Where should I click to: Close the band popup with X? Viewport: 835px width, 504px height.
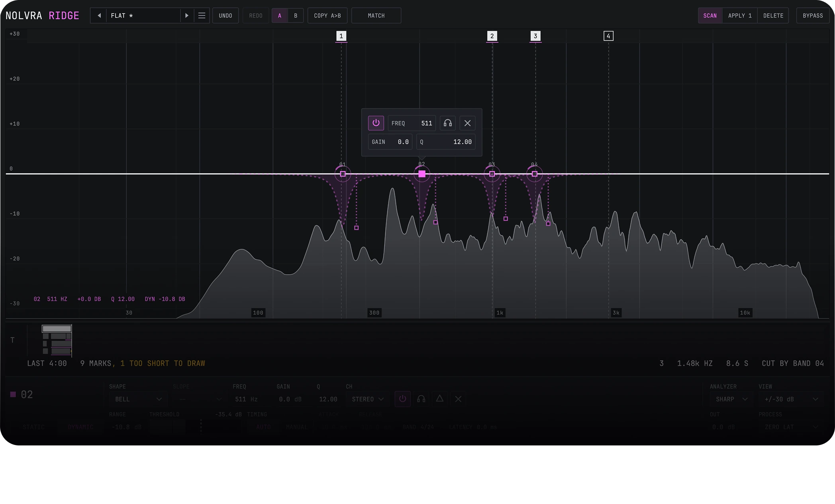(x=467, y=123)
